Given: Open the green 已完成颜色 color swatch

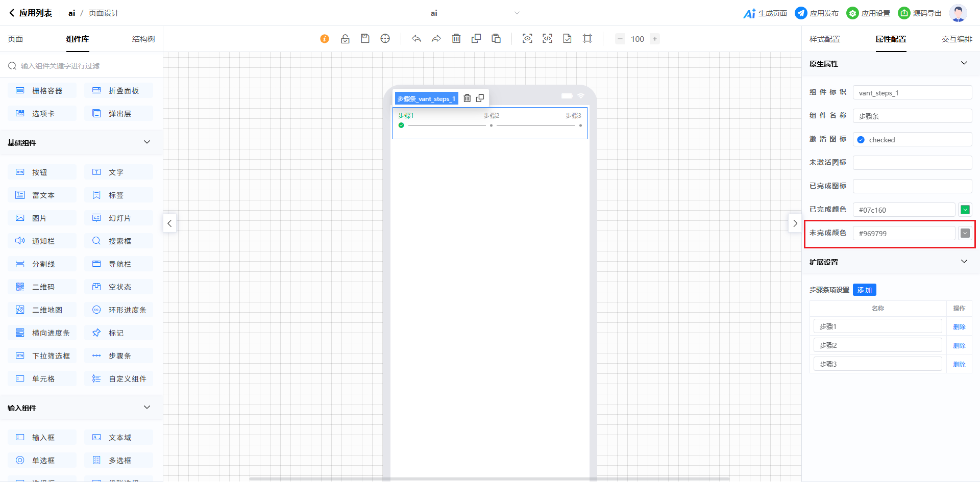Looking at the screenshot, I should coord(965,210).
